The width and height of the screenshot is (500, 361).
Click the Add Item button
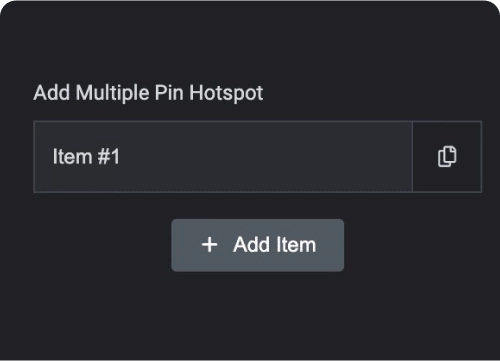(x=258, y=245)
